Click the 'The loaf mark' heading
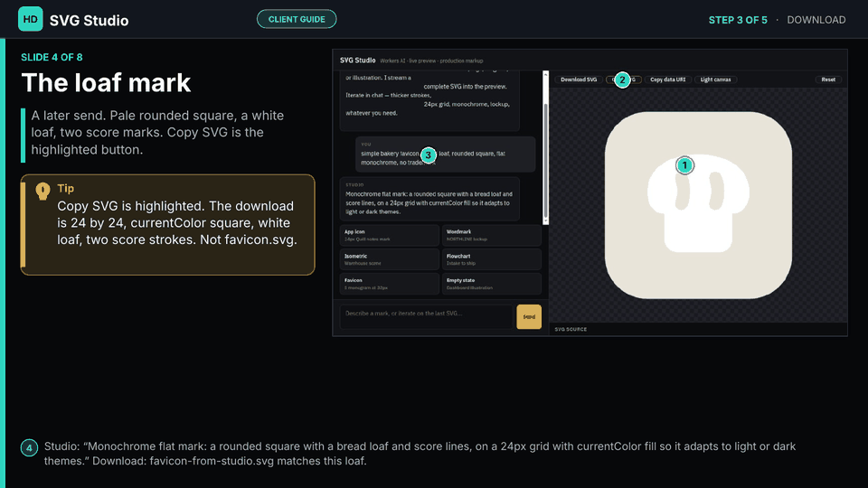 tap(106, 83)
